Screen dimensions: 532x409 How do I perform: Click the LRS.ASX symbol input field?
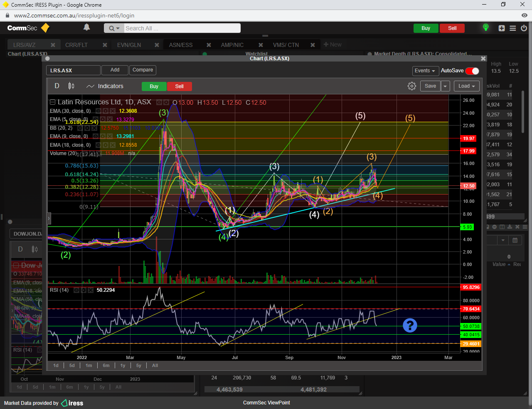(x=73, y=70)
